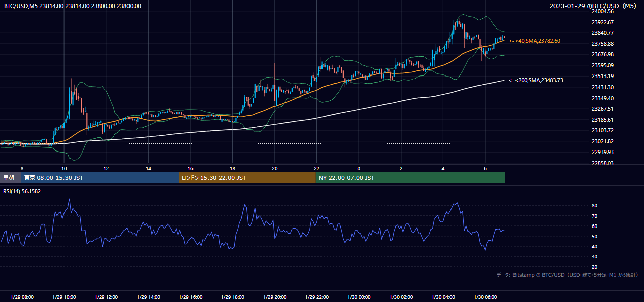Click the Bitstamp data source note
The image size is (644, 302).
[x=567, y=275]
